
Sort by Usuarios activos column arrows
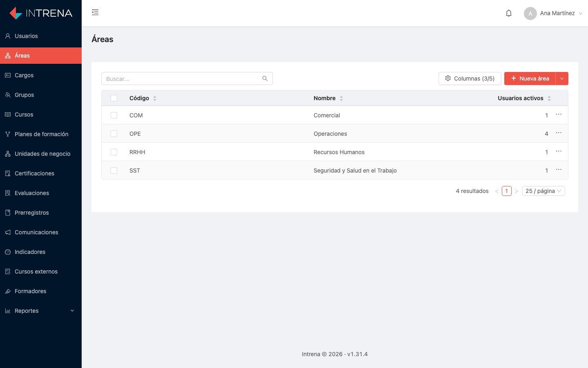(x=549, y=98)
